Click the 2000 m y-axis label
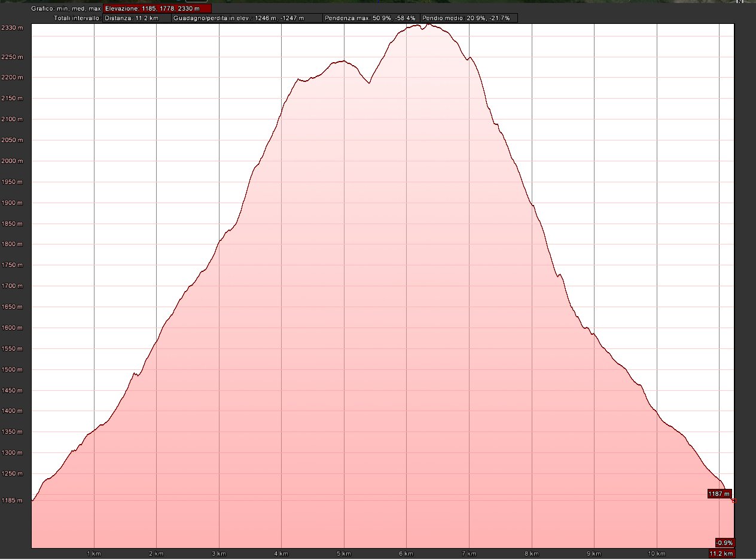 (12, 161)
